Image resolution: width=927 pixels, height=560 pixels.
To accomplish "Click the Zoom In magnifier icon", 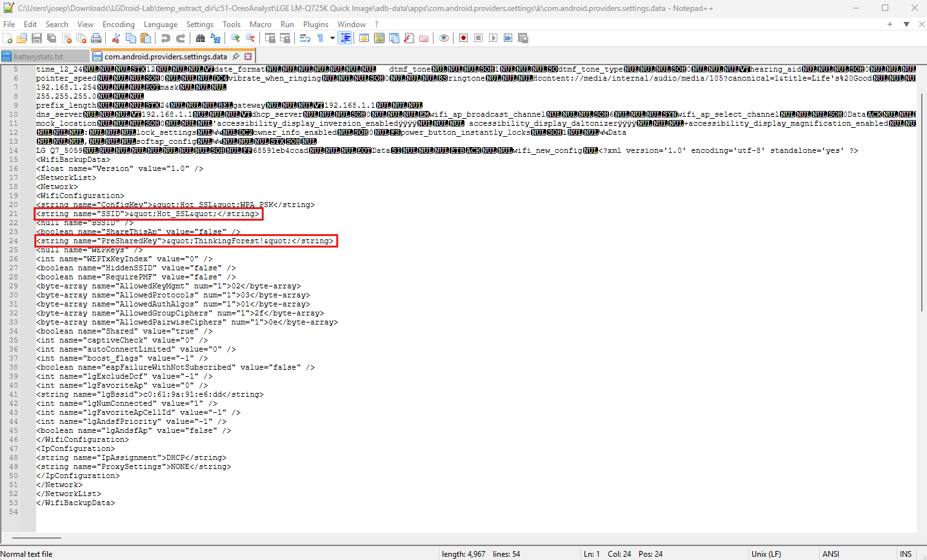I will [x=235, y=38].
